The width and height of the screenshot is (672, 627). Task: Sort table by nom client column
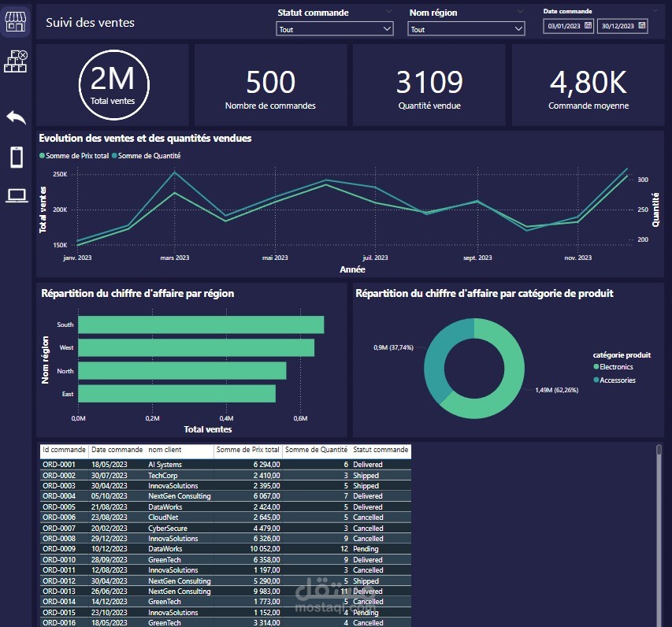(165, 450)
